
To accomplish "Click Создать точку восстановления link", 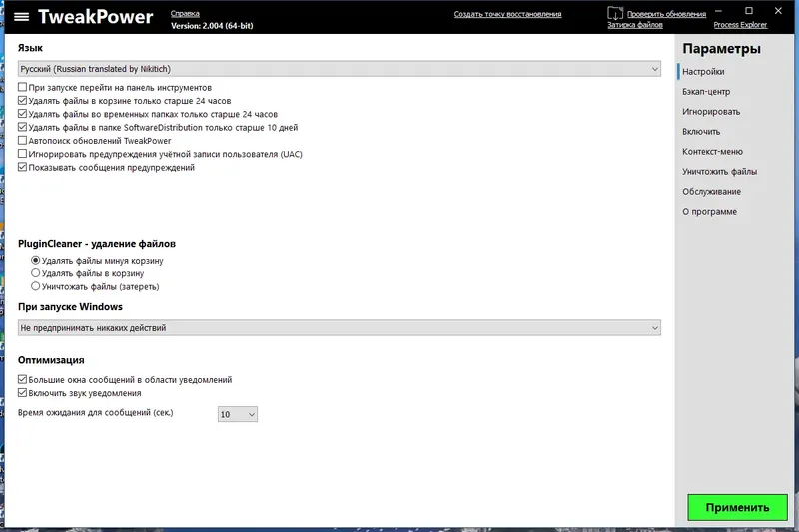I will pyautogui.click(x=507, y=14).
